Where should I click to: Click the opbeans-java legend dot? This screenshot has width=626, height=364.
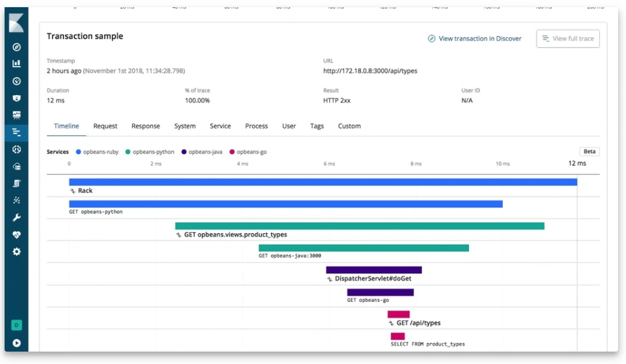tap(184, 152)
